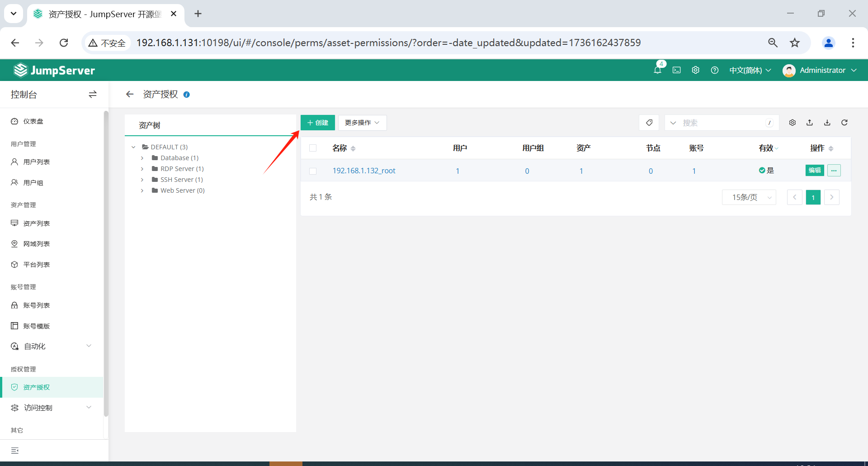This screenshot has width=868, height=466.
Task: Click 编辑 for 192.168.1.132_root
Action: (x=815, y=170)
